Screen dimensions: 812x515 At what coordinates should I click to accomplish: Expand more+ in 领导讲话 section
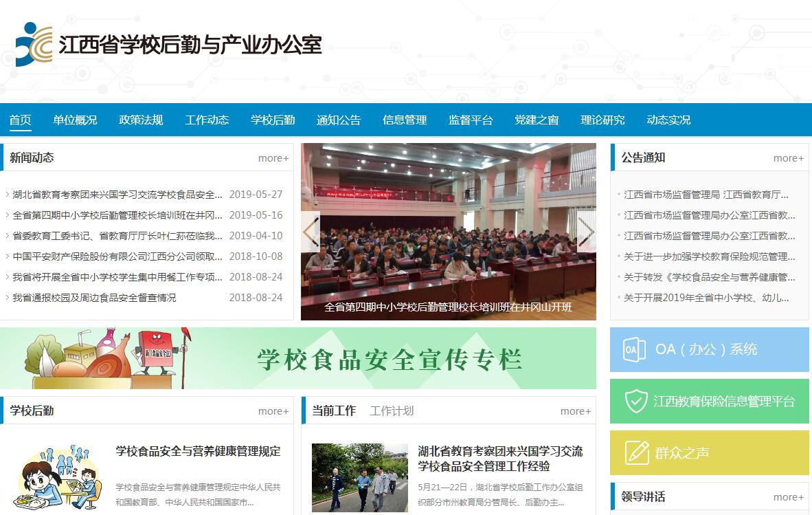[x=788, y=497]
